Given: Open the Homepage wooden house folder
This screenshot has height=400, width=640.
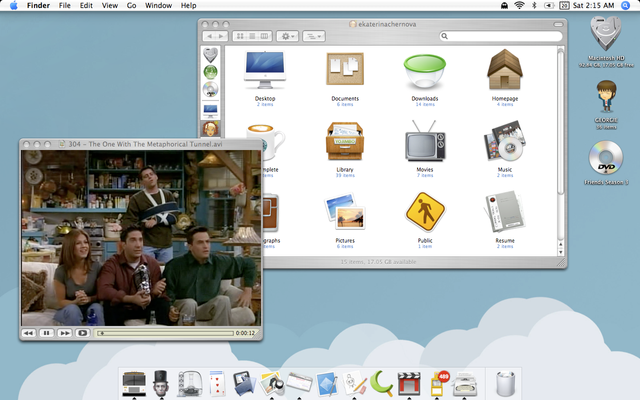Looking at the screenshot, I should [505, 69].
